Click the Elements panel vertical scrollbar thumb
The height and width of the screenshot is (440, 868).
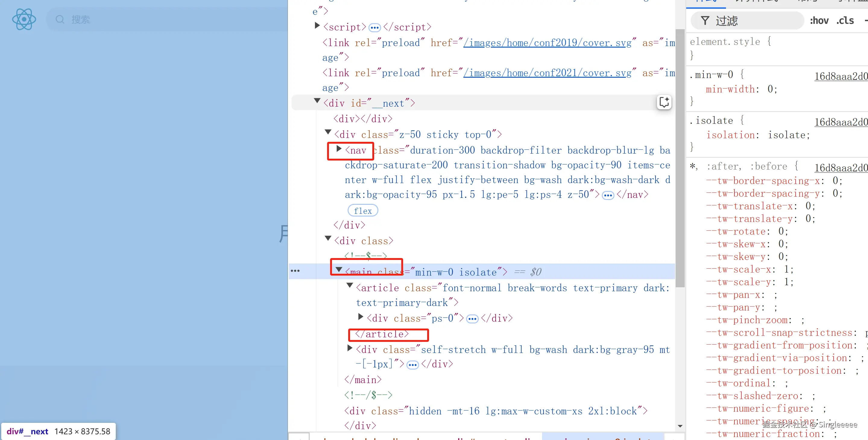pos(680,158)
